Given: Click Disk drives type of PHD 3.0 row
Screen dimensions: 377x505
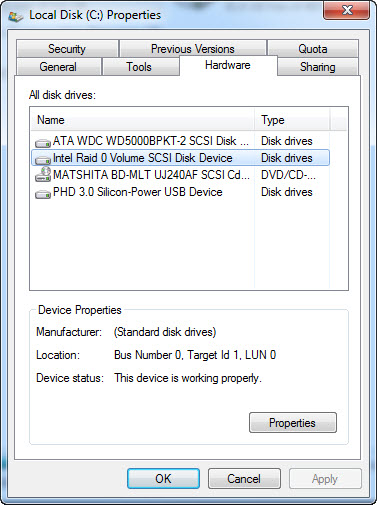Looking at the screenshot, I should coord(287,192).
